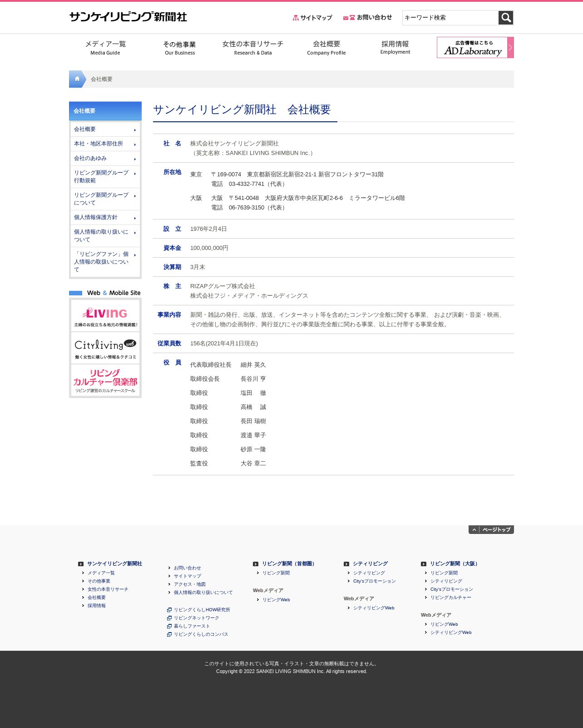Click the magnifier search button

(506, 18)
